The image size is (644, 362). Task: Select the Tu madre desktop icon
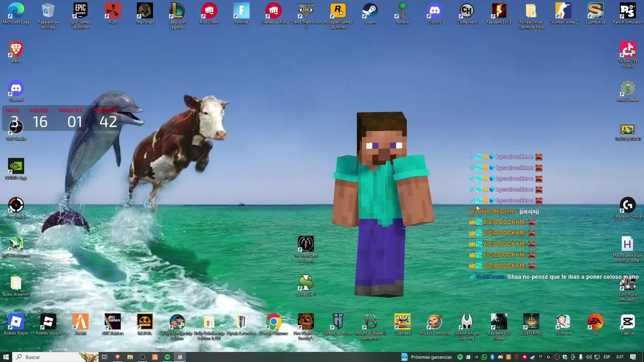point(563,325)
